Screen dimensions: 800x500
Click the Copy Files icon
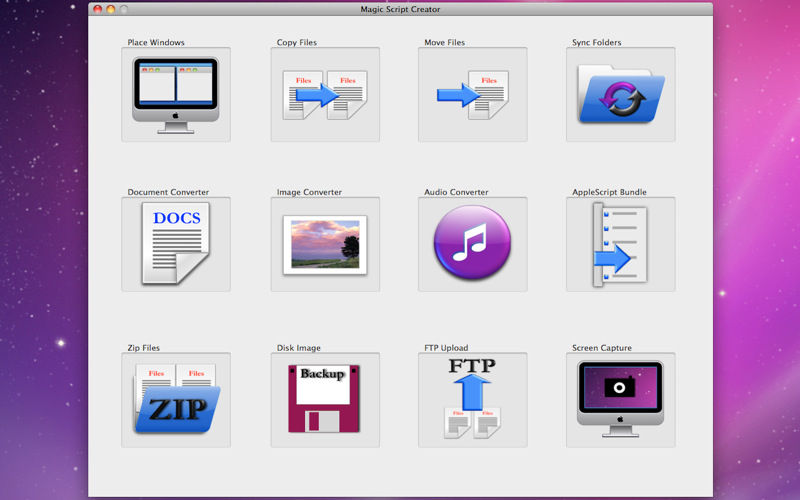coord(325,95)
